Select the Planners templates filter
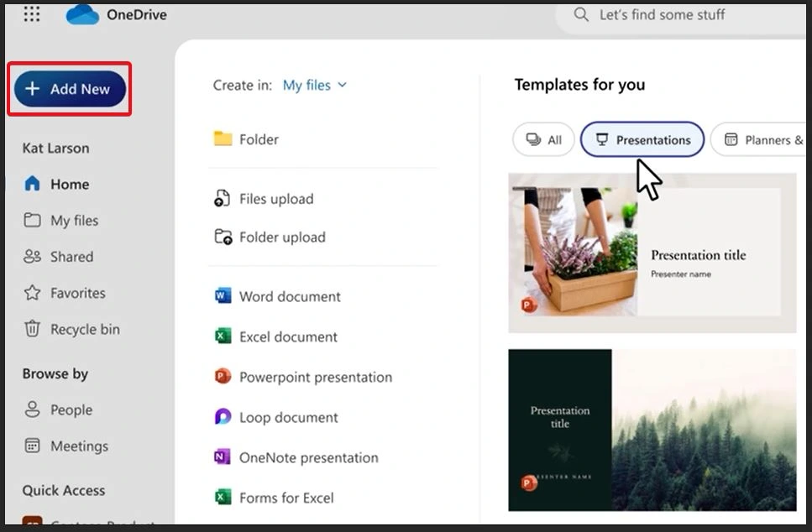 760,140
